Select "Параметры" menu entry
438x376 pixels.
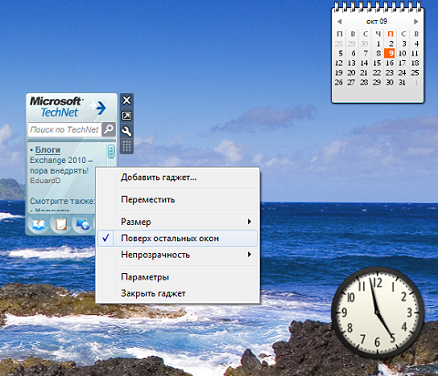(177, 277)
